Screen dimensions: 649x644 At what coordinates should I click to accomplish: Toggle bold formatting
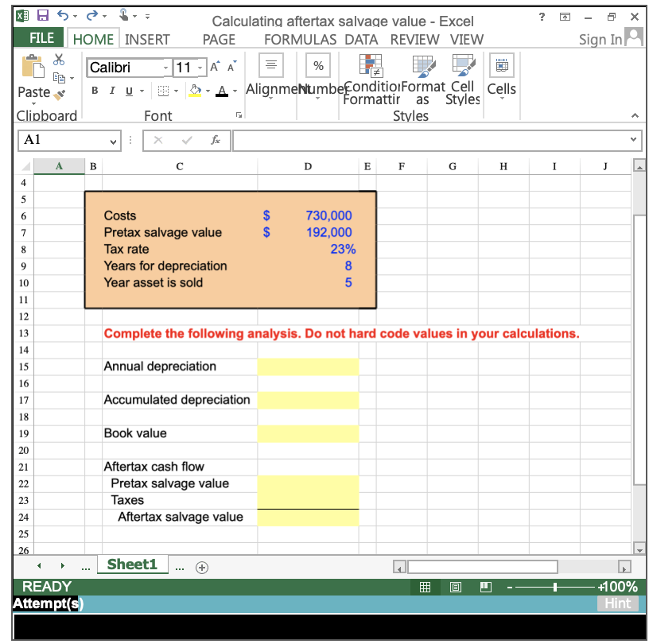(x=94, y=91)
